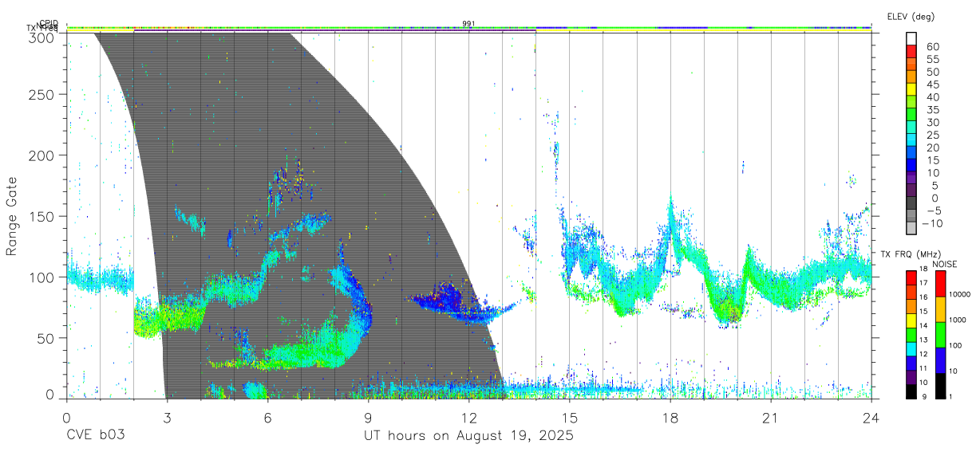Click the blue NOISE swatch between 10 and 100

tap(940, 360)
